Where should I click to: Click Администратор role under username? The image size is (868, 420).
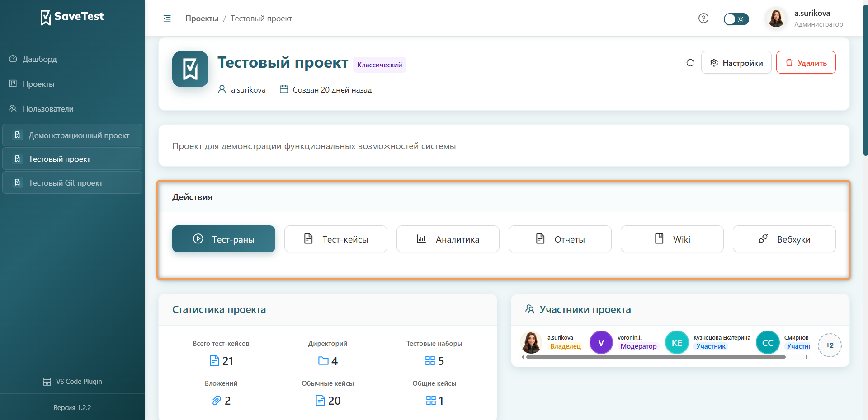[819, 24]
